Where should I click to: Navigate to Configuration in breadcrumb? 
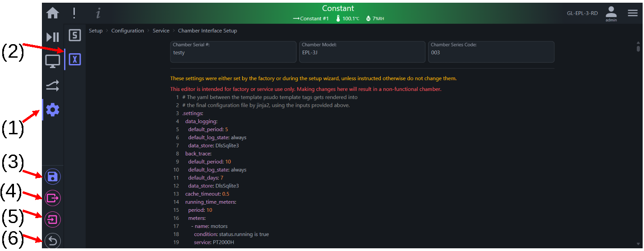(x=128, y=31)
